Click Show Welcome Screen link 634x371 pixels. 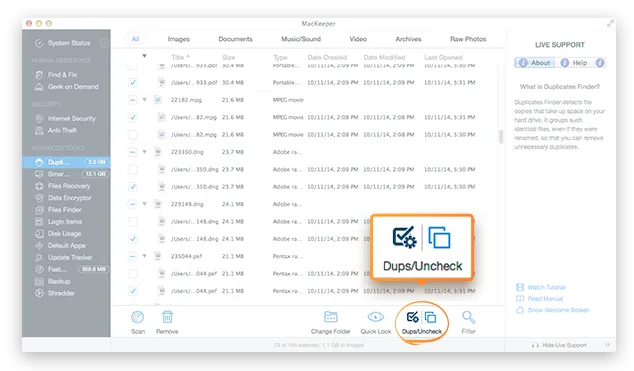[x=553, y=310]
